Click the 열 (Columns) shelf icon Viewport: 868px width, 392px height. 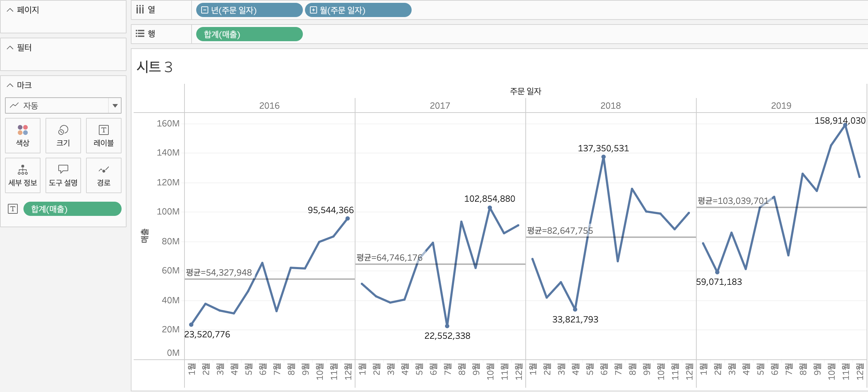point(140,10)
